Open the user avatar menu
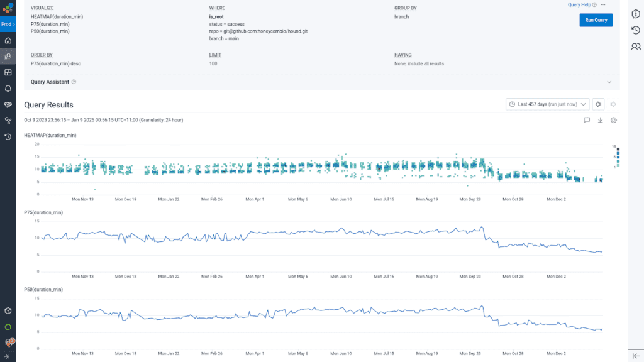 pyautogui.click(x=8, y=343)
